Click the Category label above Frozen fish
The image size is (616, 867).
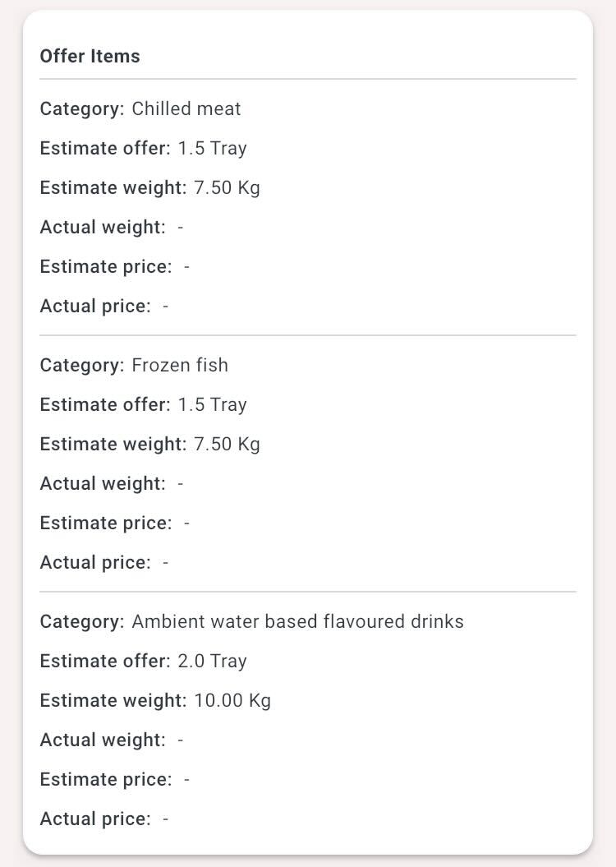coord(82,366)
